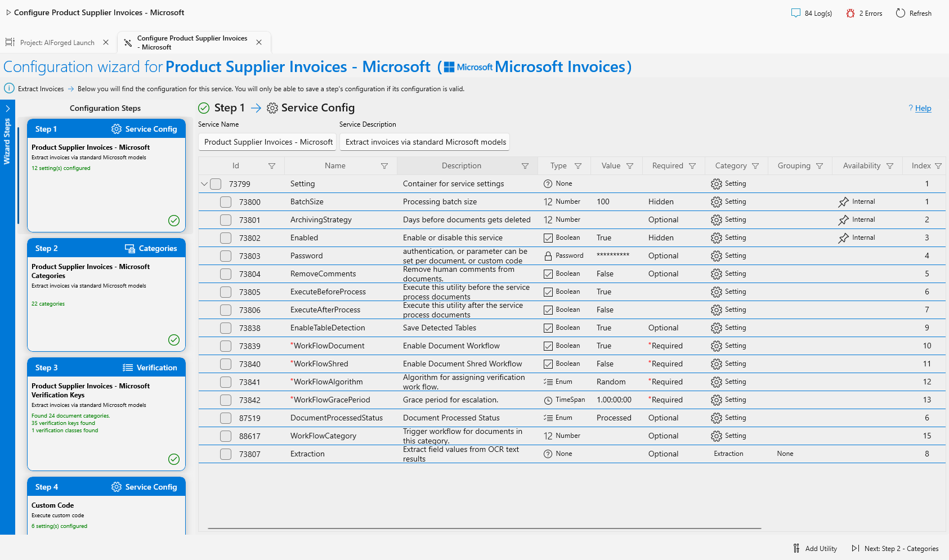Select Step 4 Service Config header
The height and width of the screenshot is (560, 949).
(x=106, y=487)
